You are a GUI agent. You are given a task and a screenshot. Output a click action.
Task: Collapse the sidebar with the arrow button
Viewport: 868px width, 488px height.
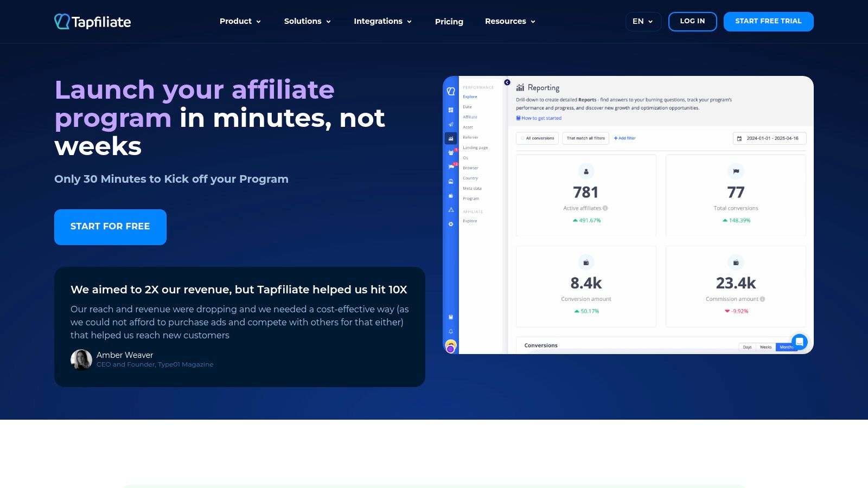tap(507, 82)
